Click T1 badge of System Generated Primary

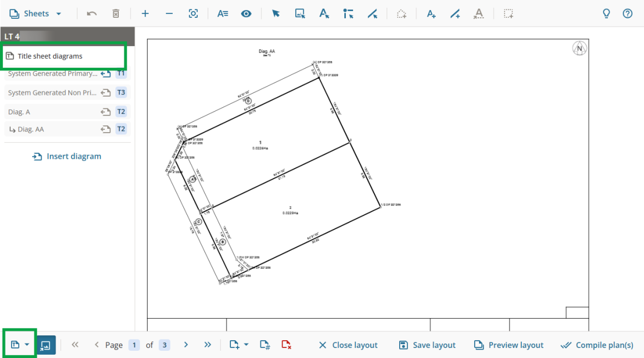click(121, 73)
